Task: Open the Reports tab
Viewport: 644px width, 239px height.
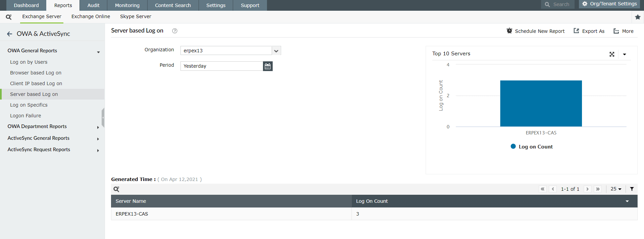Action: point(63,5)
